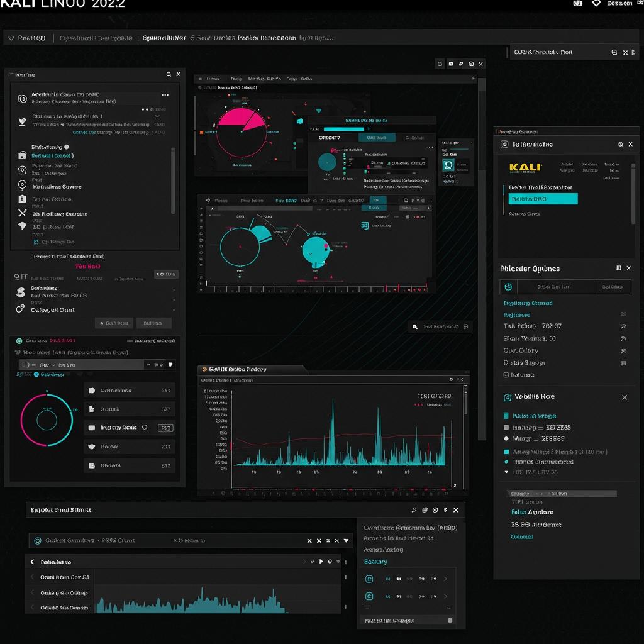The width and height of the screenshot is (644, 644).
Task: Toggle the checkbox at the bottom of the options list
Action: (506, 375)
